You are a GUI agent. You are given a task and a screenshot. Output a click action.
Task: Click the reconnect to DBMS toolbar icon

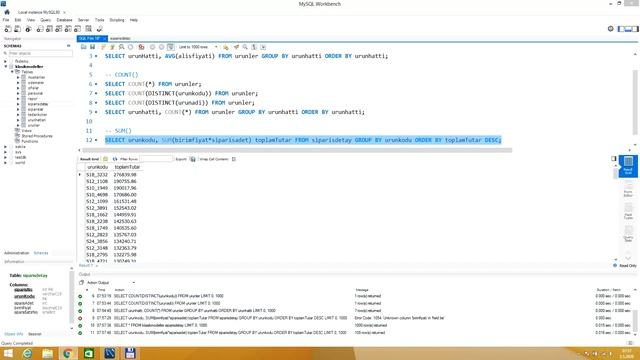pos(100,29)
